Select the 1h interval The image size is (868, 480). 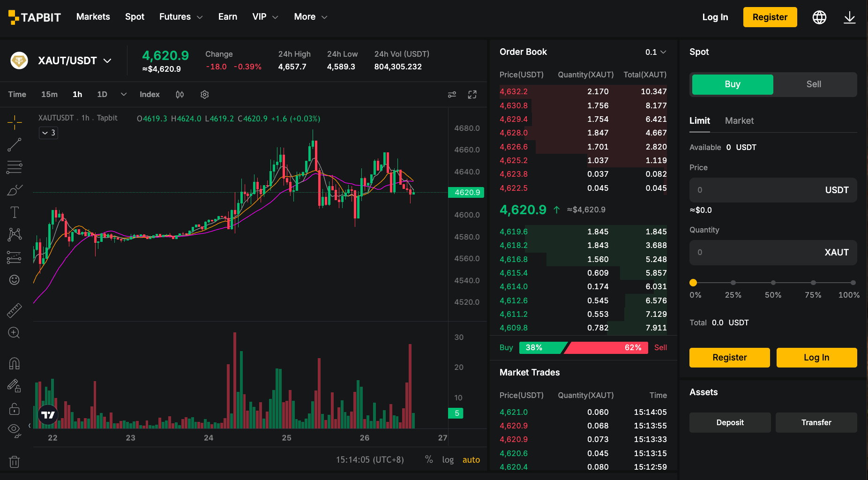(x=77, y=95)
